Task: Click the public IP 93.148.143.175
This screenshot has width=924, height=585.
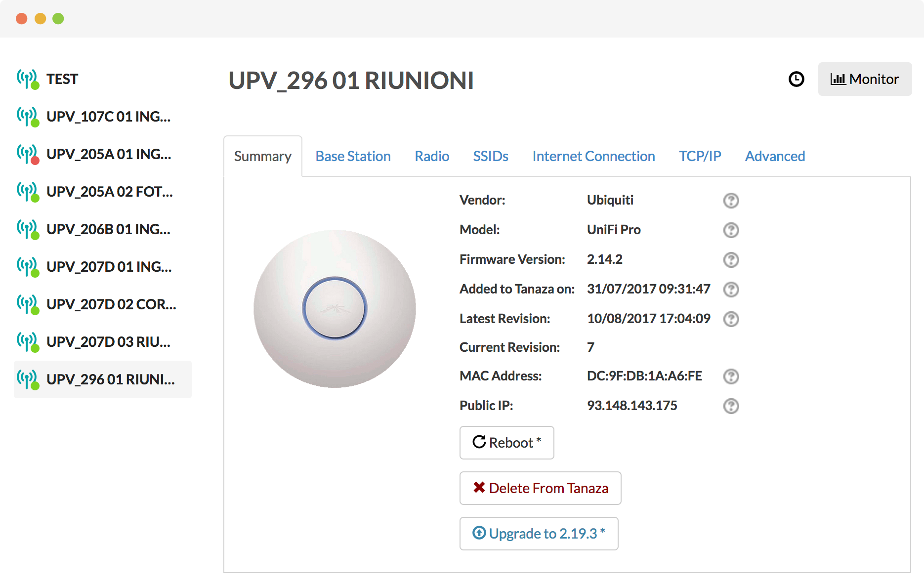Action: tap(632, 406)
